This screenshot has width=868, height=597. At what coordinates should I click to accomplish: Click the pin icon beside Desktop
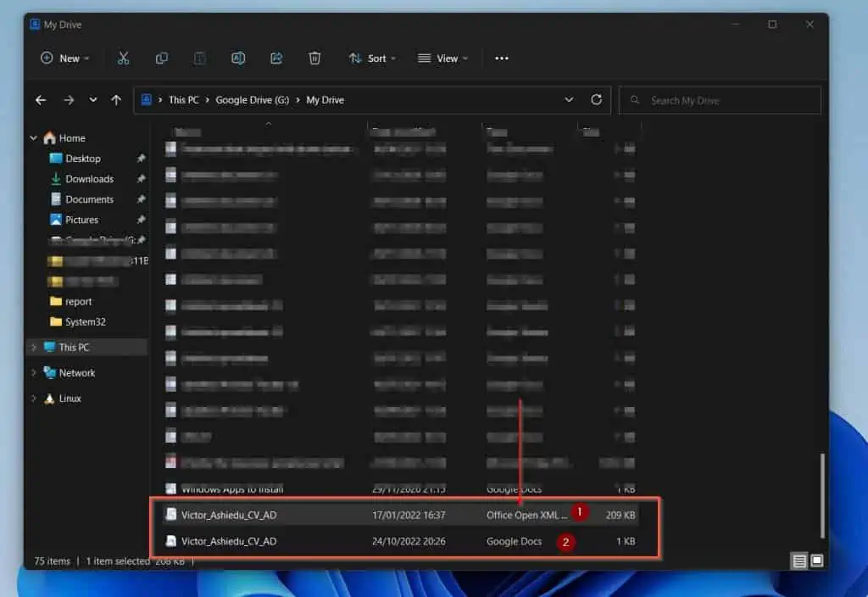click(142, 159)
